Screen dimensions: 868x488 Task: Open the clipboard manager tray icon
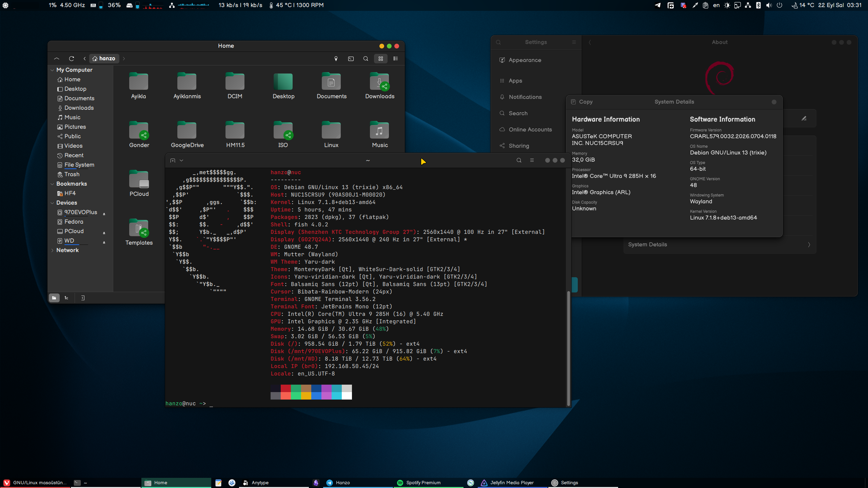click(706, 5)
